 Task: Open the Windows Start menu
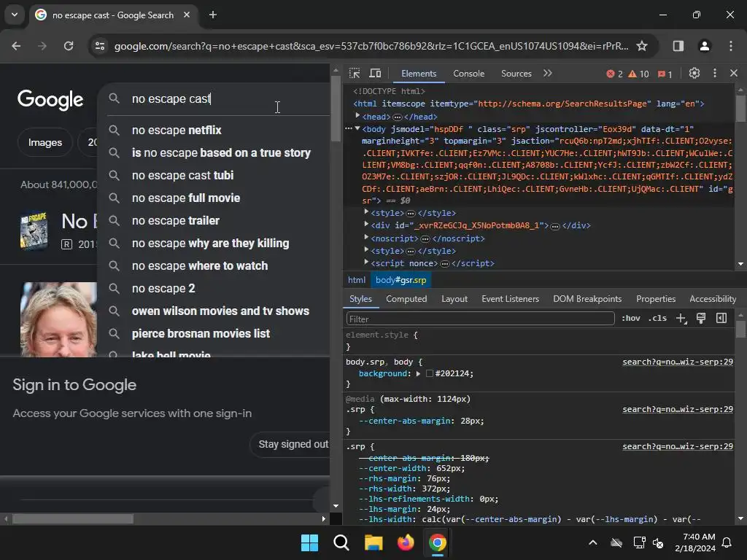(309, 542)
